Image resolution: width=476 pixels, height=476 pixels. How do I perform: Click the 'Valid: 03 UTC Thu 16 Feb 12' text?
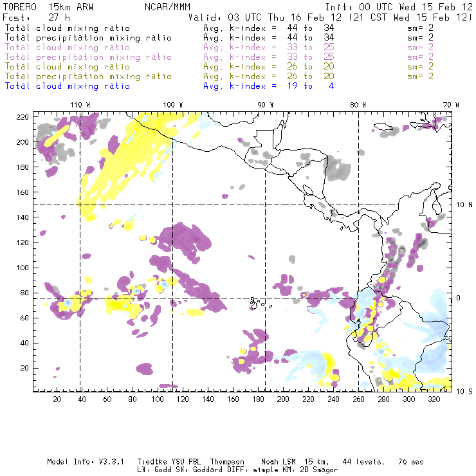264,17
